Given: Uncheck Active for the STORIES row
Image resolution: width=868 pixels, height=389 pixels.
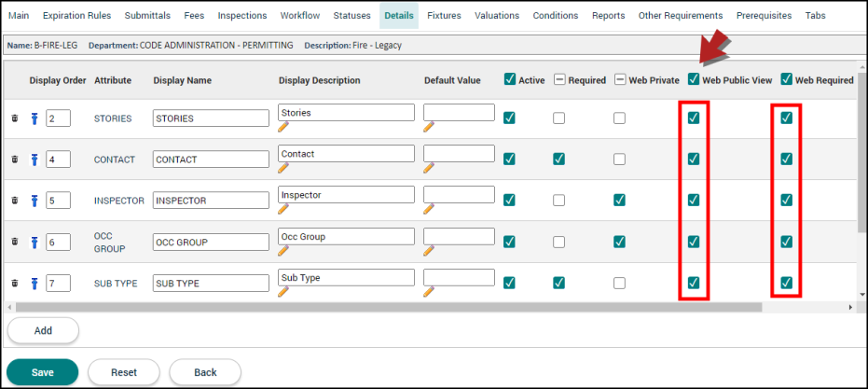Looking at the screenshot, I should tap(510, 118).
